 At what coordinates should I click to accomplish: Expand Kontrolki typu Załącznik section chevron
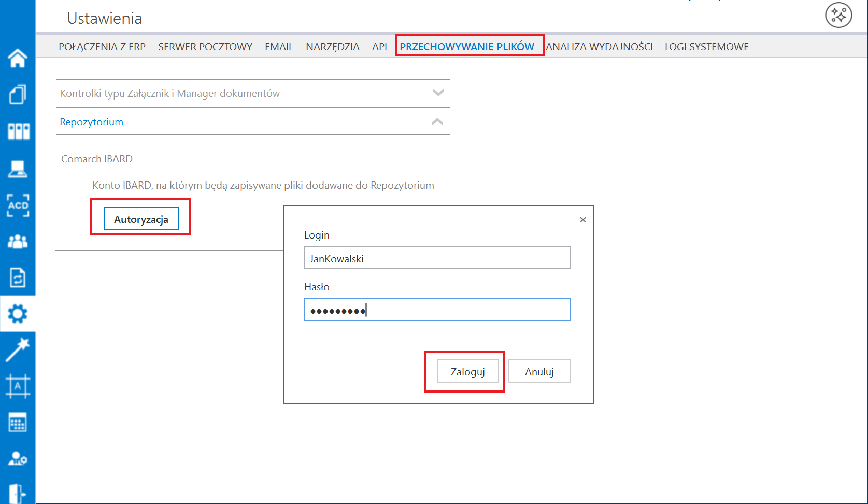tap(438, 92)
